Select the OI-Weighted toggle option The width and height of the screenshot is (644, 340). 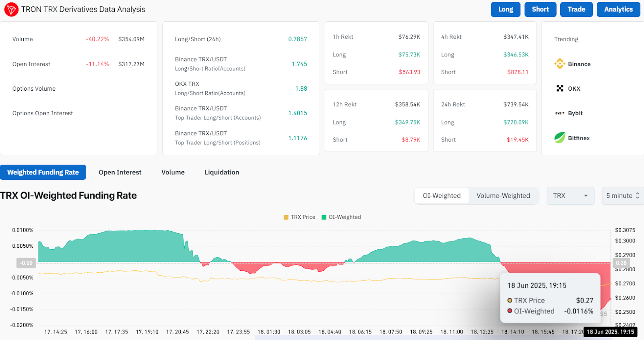[442, 196]
